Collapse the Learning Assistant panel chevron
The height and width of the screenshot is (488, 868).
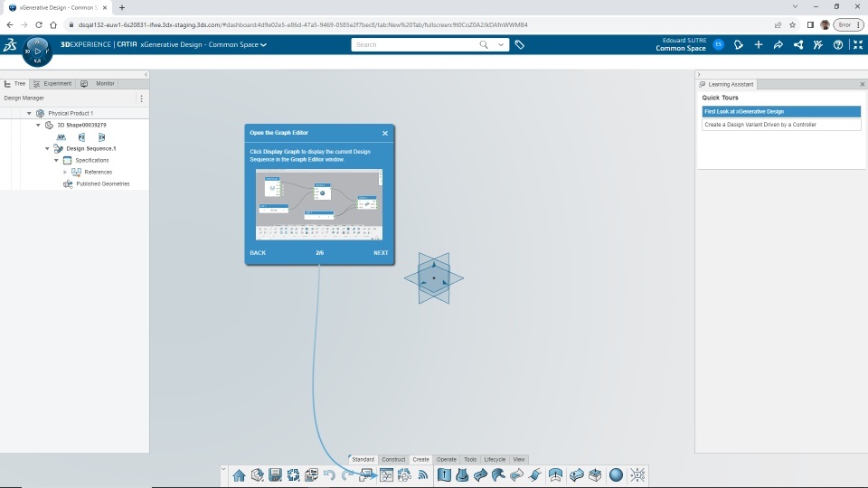(699, 75)
